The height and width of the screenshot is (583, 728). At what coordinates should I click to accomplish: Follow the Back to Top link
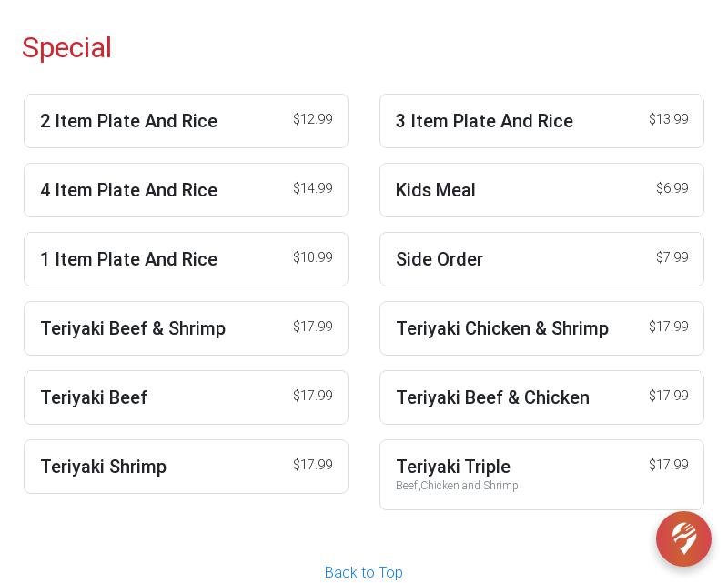364,572
